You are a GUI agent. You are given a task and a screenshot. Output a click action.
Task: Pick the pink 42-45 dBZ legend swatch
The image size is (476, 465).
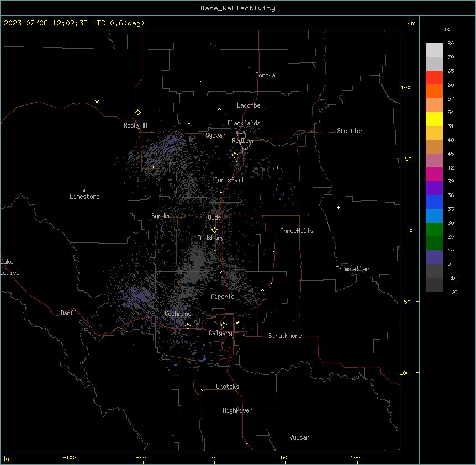point(434,160)
